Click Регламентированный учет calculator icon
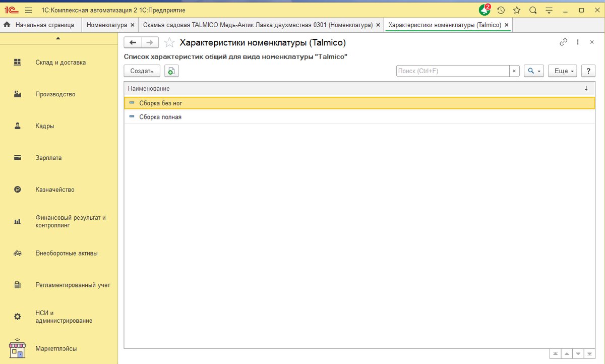 pyautogui.click(x=18, y=285)
